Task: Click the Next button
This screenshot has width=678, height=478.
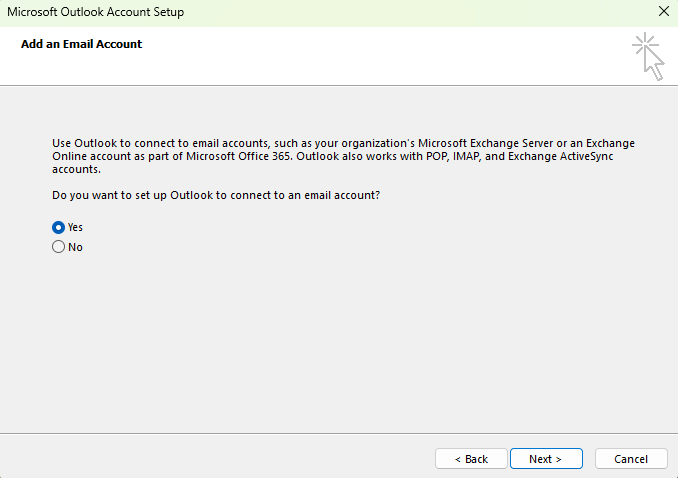Action: [x=545, y=459]
